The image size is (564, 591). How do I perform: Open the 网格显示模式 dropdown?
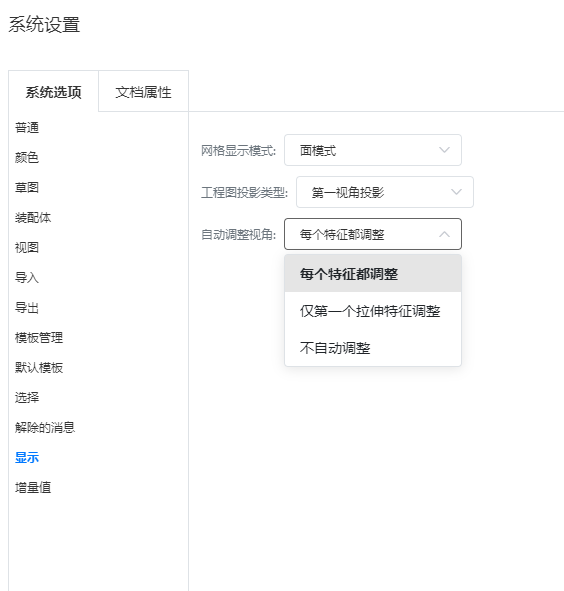point(372,150)
